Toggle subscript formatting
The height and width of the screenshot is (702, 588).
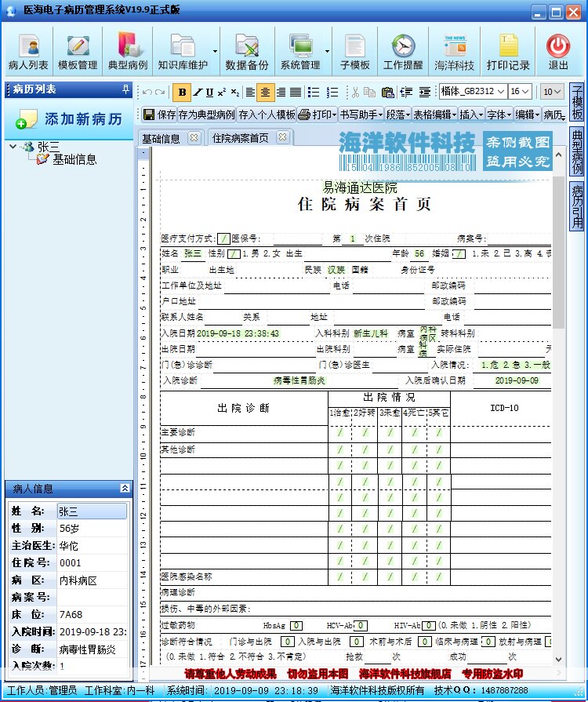click(x=235, y=93)
